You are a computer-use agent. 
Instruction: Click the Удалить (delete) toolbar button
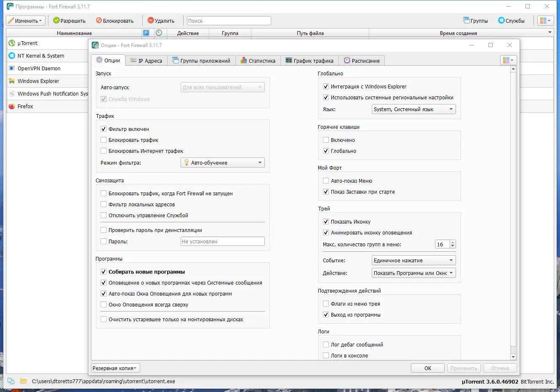coord(161,21)
